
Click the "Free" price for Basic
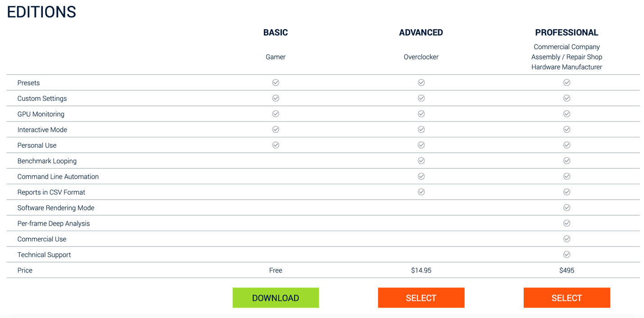click(276, 270)
